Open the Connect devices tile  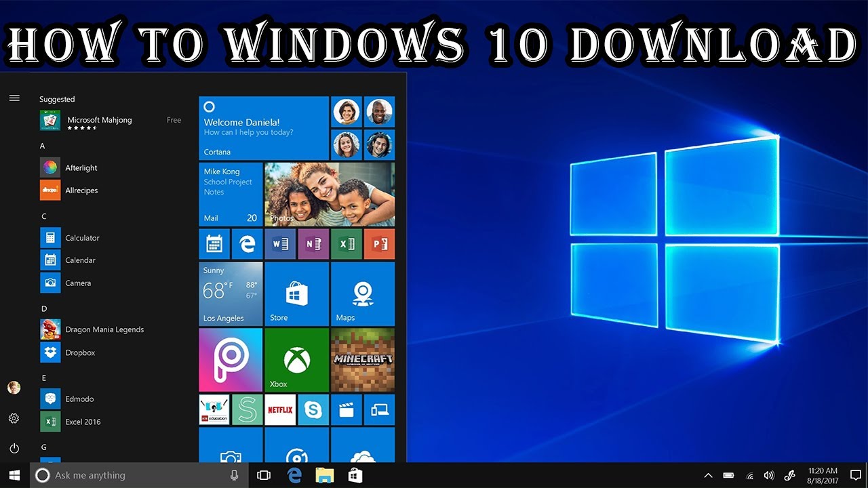[x=379, y=409]
